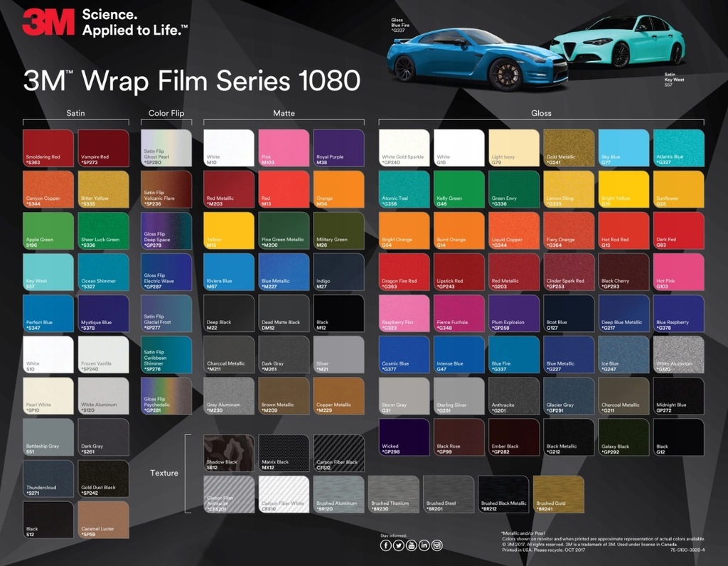Click the Gloss section heading
This screenshot has height=566, width=728.
click(x=541, y=113)
